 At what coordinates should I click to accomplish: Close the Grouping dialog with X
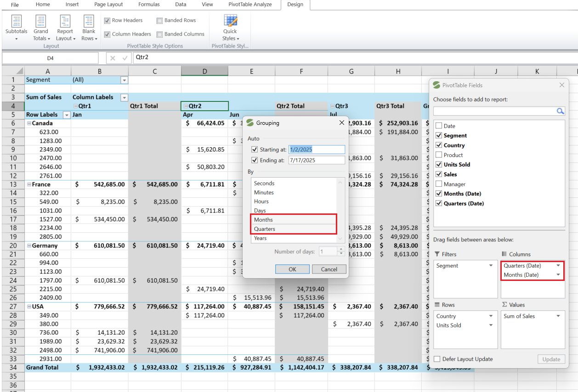coord(341,123)
